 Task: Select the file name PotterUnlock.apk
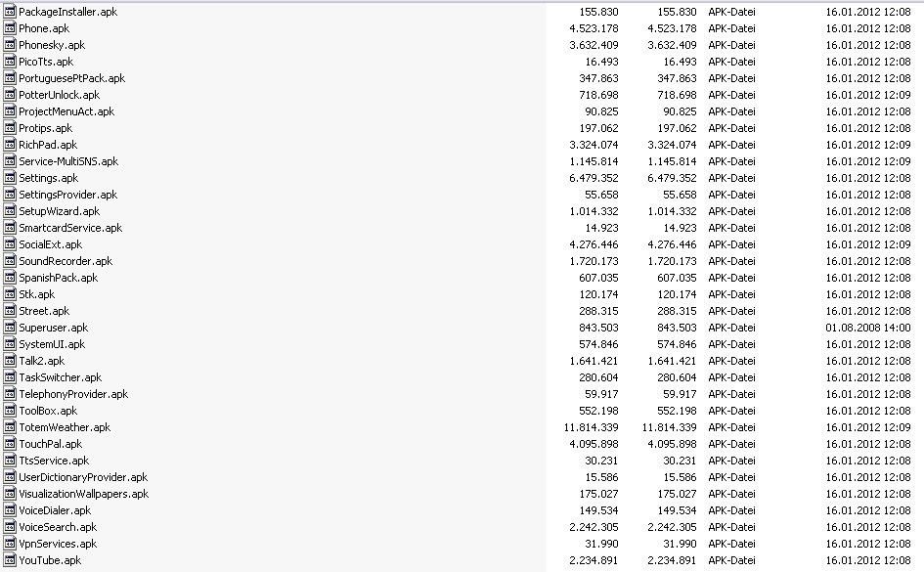[x=59, y=95]
